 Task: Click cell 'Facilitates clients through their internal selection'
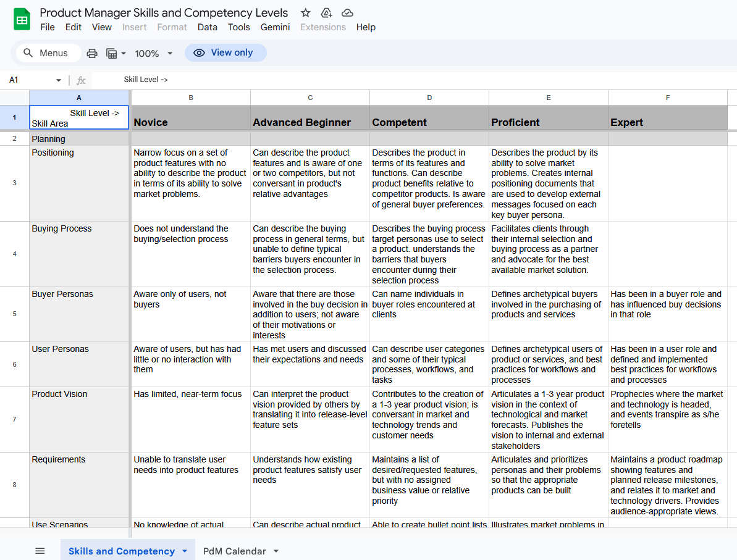pyautogui.click(x=549, y=254)
